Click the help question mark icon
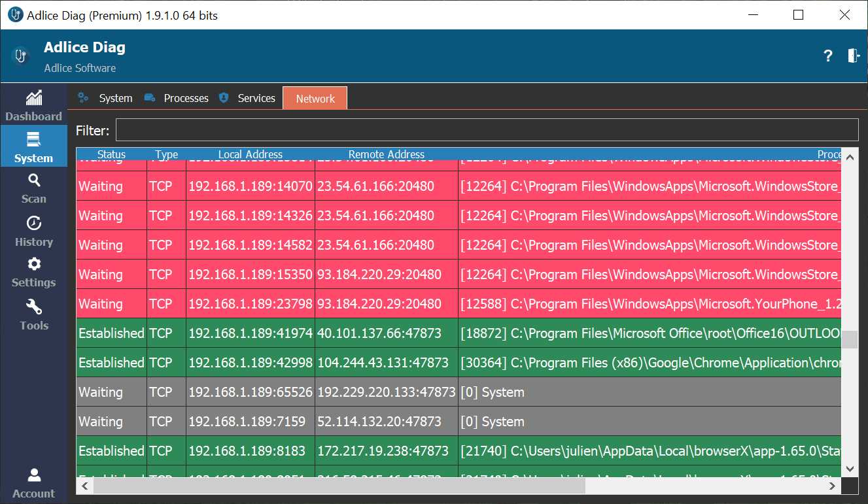Viewport: 868px width, 504px height. point(828,56)
